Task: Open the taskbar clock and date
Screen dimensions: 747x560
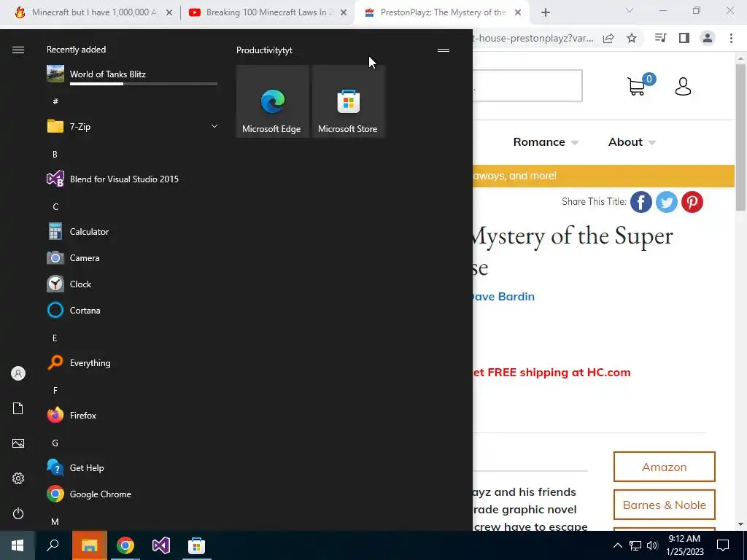Action: pyautogui.click(x=684, y=545)
